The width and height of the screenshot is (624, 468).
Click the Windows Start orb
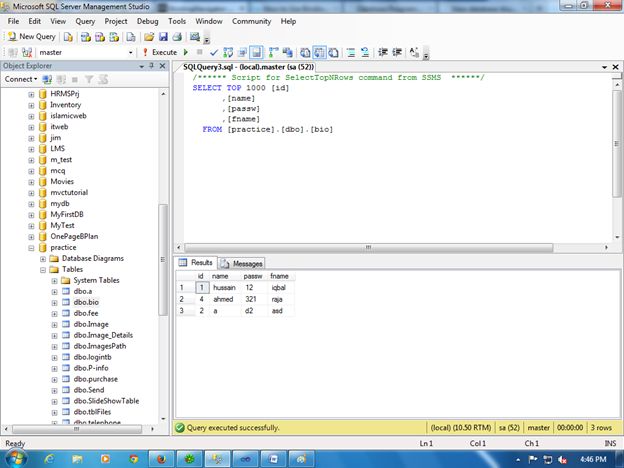tap(17, 458)
